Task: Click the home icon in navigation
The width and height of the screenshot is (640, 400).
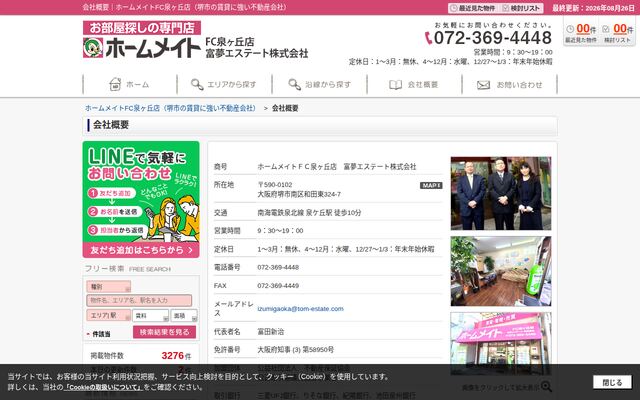Action: (x=115, y=84)
